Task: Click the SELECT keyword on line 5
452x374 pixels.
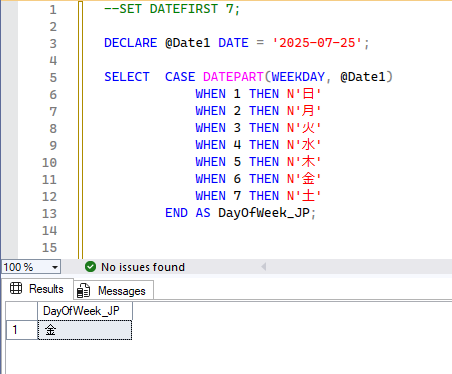Action: [x=127, y=77]
